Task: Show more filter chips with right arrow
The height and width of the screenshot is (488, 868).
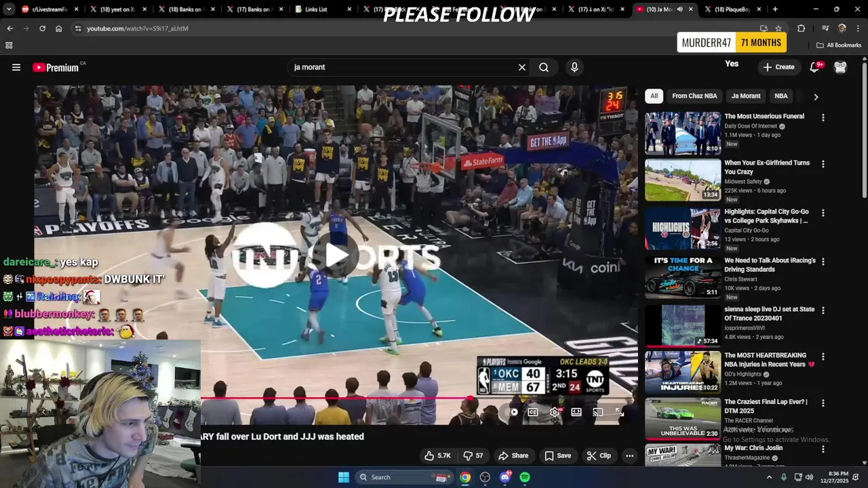Action: point(816,97)
